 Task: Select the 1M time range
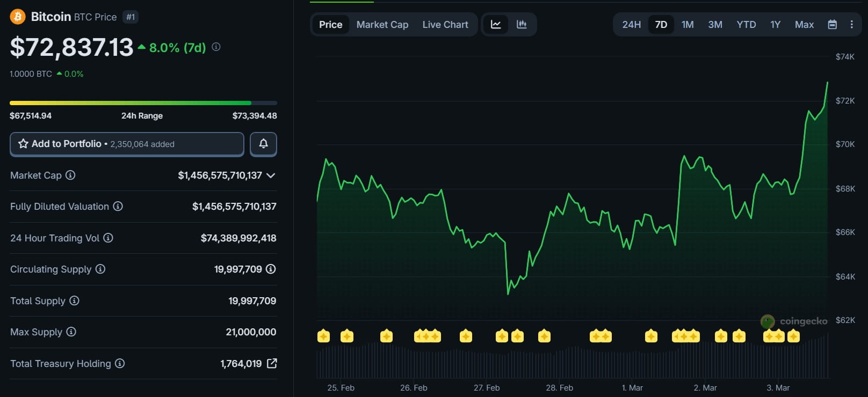pos(687,25)
